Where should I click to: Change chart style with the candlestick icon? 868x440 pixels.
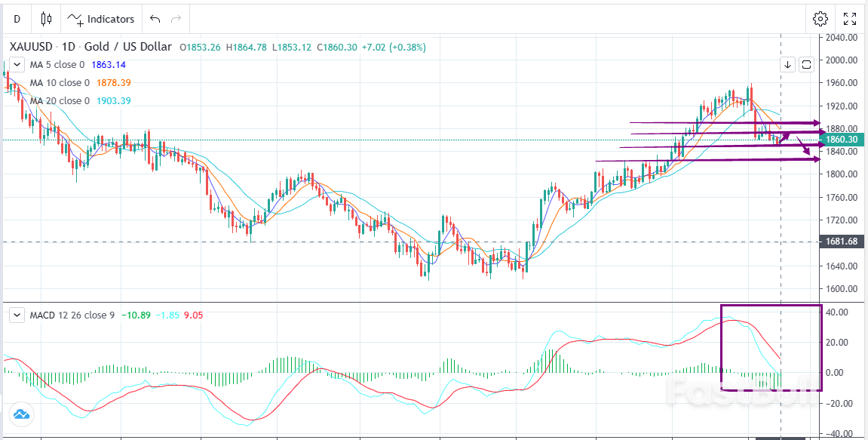coord(47,19)
